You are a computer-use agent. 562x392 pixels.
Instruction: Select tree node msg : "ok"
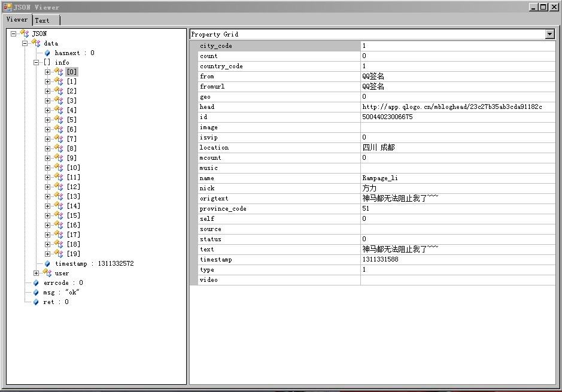(x=61, y=293)
